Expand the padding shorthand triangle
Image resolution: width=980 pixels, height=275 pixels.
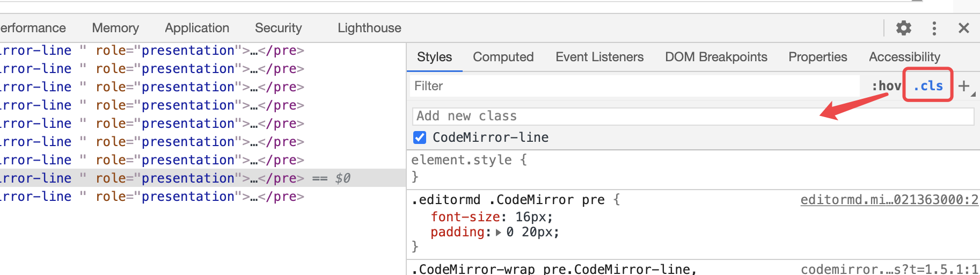(499, 233)
